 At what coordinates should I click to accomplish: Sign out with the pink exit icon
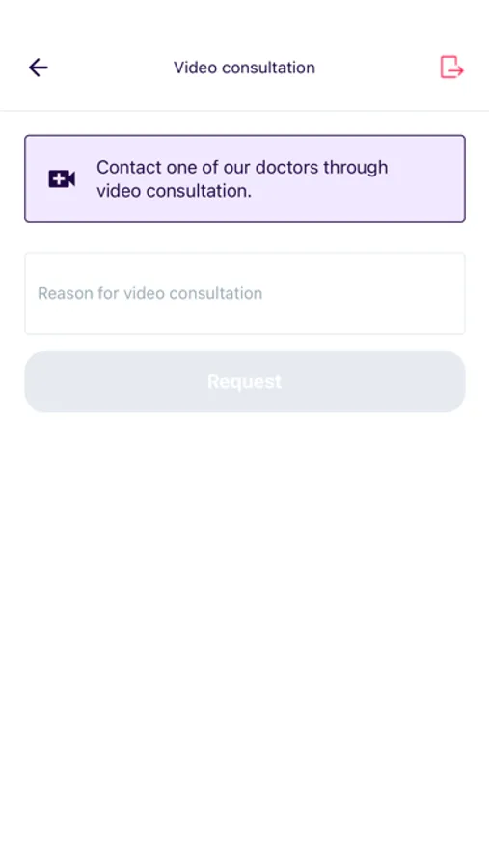452,68
